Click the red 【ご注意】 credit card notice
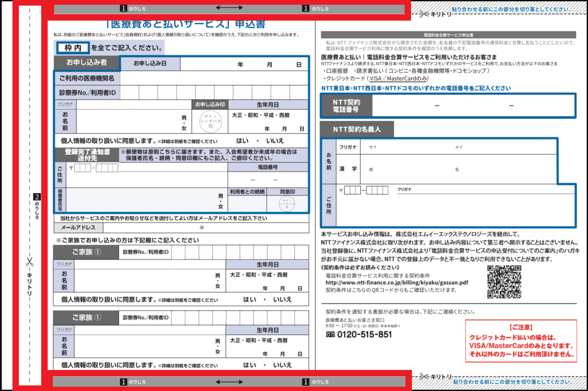The width and height of the screenshot is (588, 391). (x=521, y=341)
